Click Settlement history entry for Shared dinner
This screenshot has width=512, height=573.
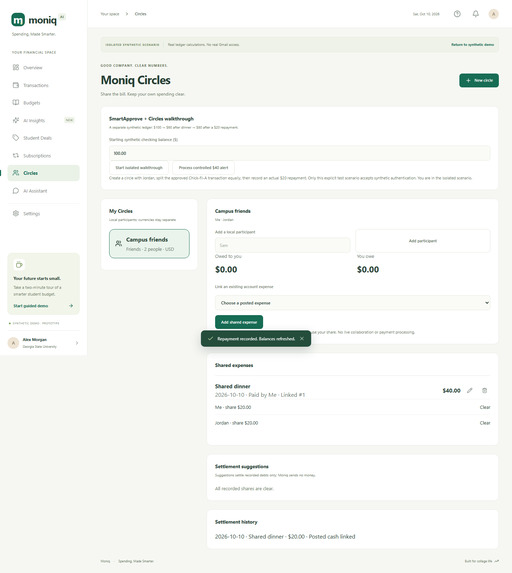[285, 536]
